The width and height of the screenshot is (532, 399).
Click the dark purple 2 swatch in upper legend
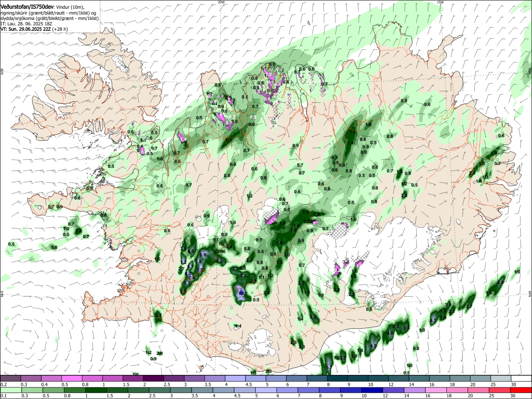[153, 378]
